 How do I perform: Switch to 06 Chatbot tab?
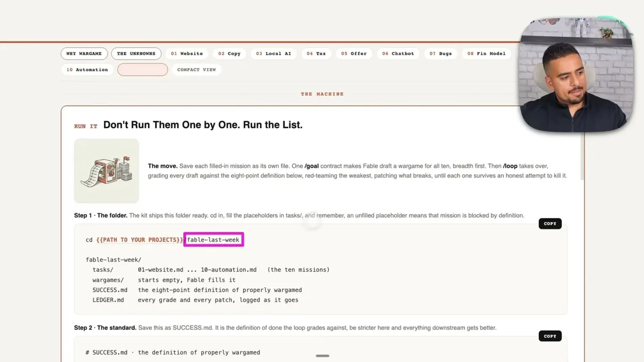click(398, 54)
